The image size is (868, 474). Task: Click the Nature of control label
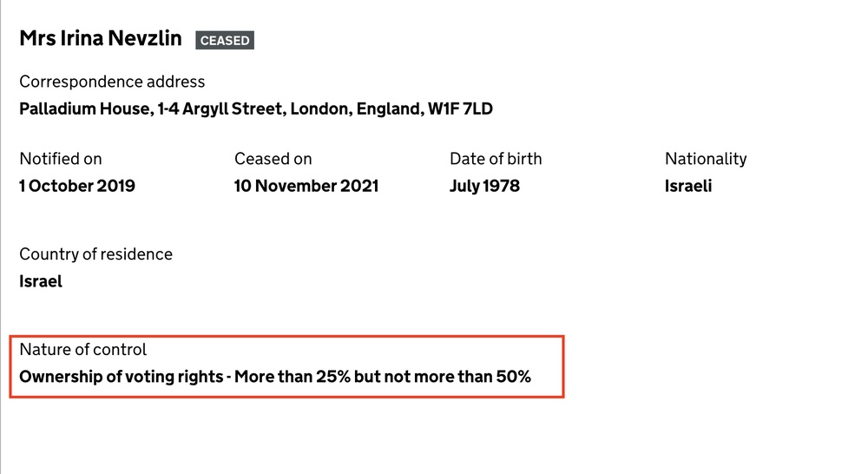pyautogui.click(x=83, y=350)
